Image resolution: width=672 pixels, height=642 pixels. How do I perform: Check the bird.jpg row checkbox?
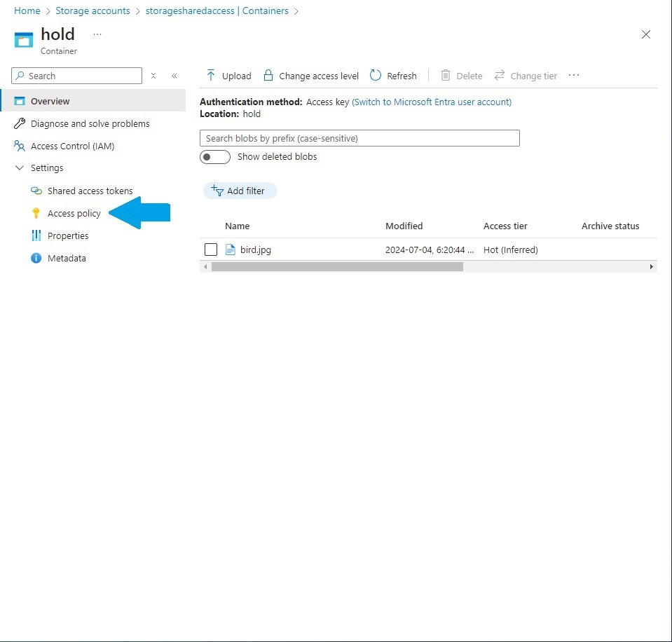(x=211, y=250)
